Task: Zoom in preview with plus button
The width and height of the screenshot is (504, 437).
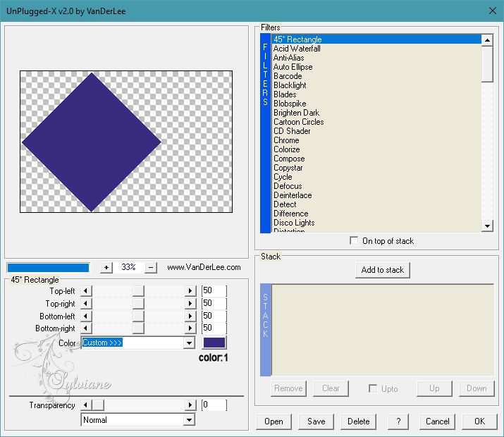Action: click(106, 267)
